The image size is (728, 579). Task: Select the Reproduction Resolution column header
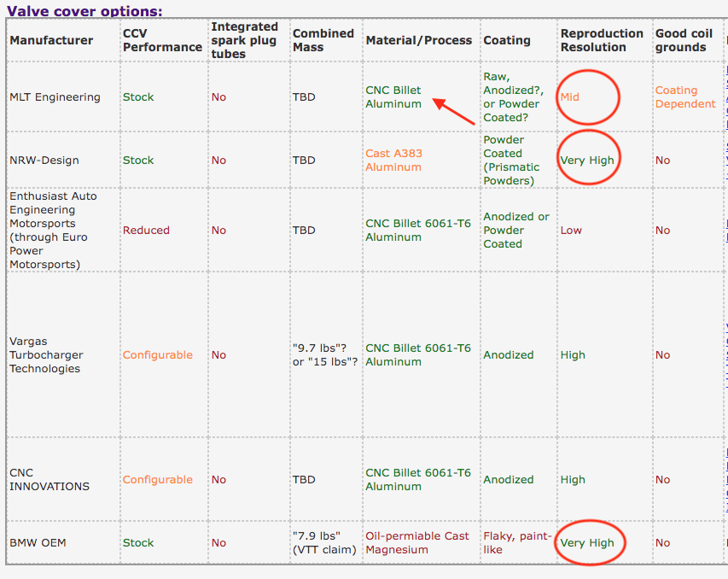pos(602,40)
